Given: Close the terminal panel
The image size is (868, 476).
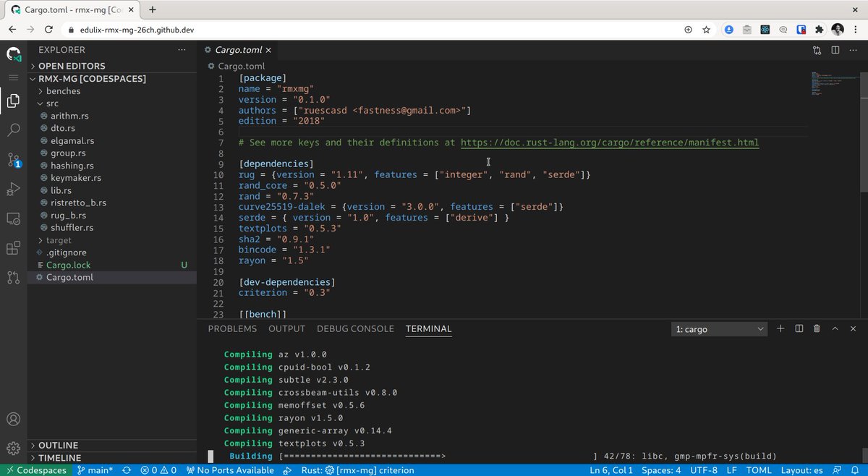Looking at the screenshot, I should [x=853, y=328].
